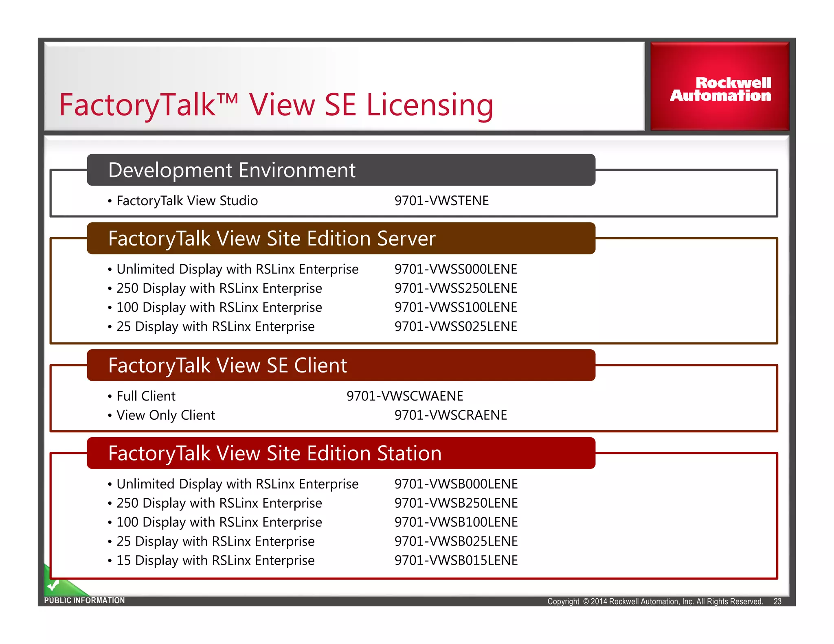Select the 'Full Client' bullet text
834x644 pixels.
[146, 396]
